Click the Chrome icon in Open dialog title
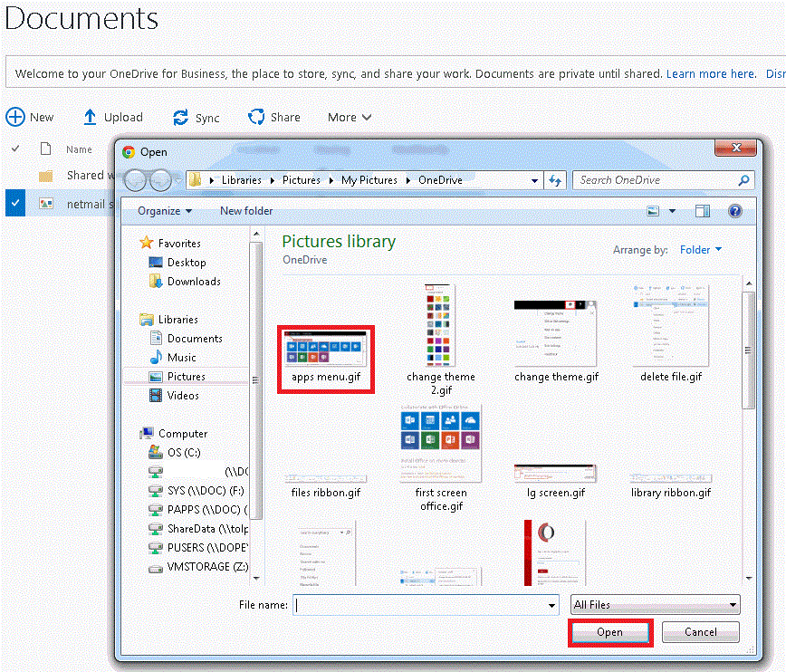The image size is (786, 672). point(129,152)
